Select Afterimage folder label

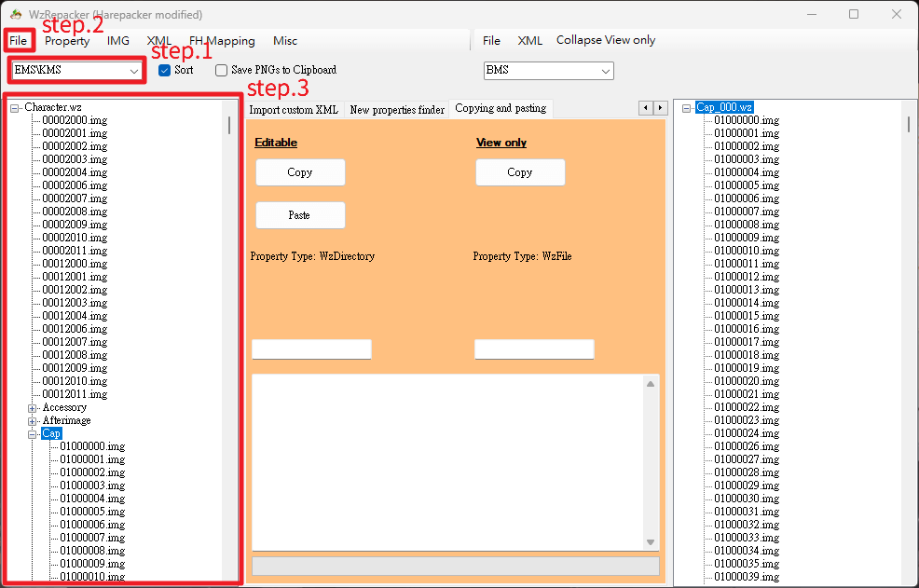coord(66,420)
